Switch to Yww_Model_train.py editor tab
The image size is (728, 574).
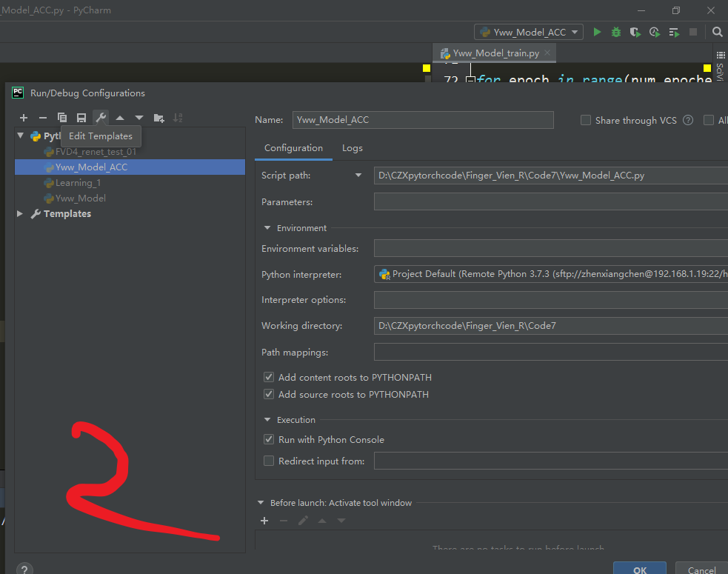click(x=496, y=53)
